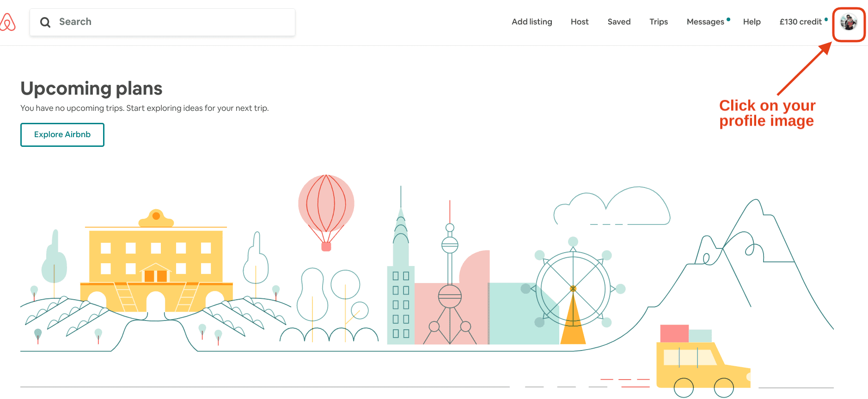
Task: Click the Explore Airbnb button
Action: click(x=62, y=134)
